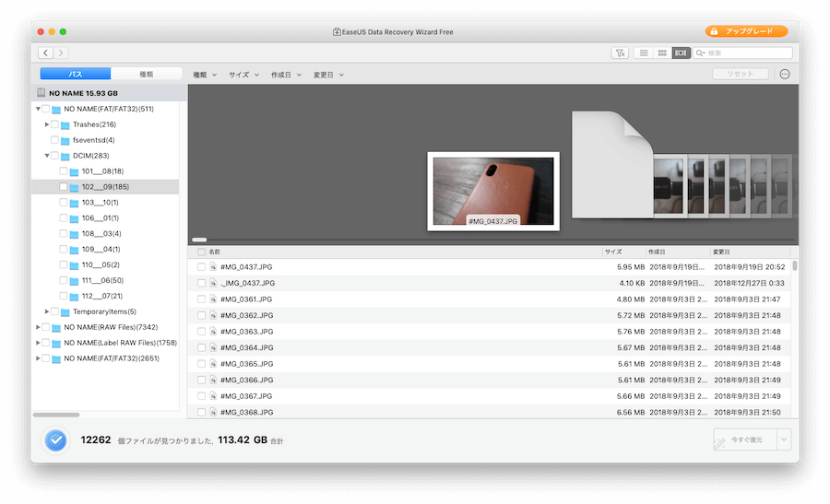The width and height of the screenshot is (830, 504).
Task: Check the DCIM(283) folder checkbox
Action: coord(54,156)
